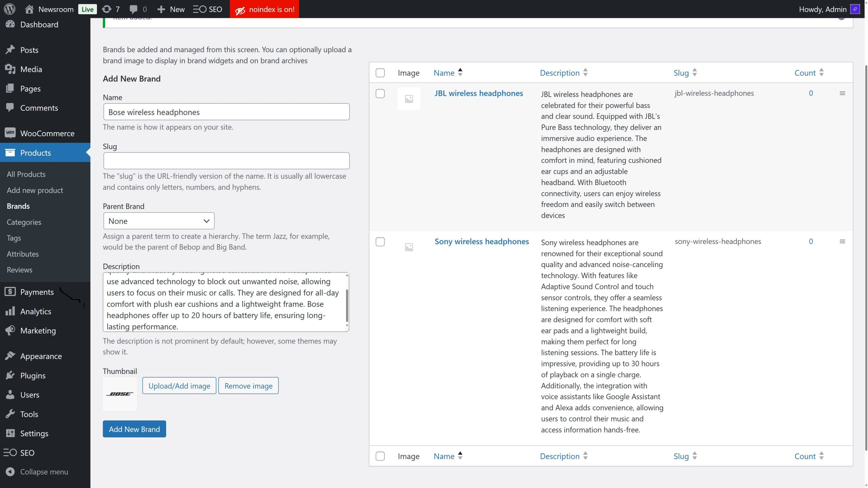
Task: Sort by Count in header row
Action: pyautogui.click(x=809, y=73)
